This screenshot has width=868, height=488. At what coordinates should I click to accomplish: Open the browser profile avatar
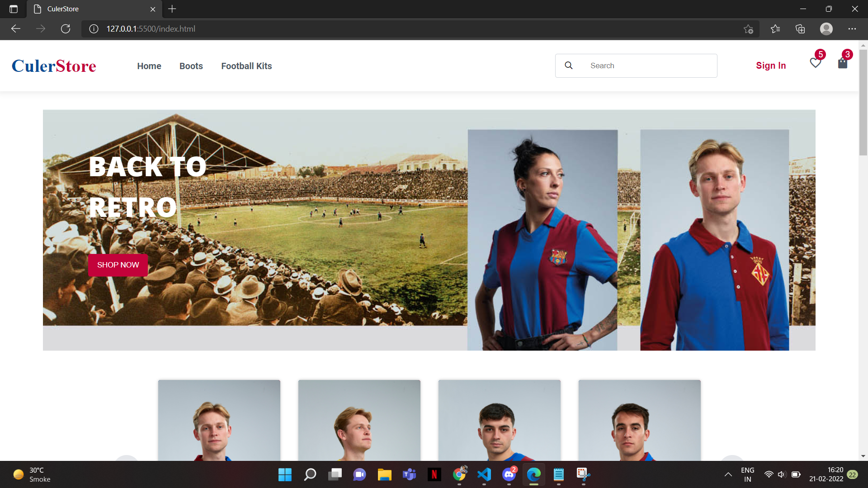[x=826, y=29]
